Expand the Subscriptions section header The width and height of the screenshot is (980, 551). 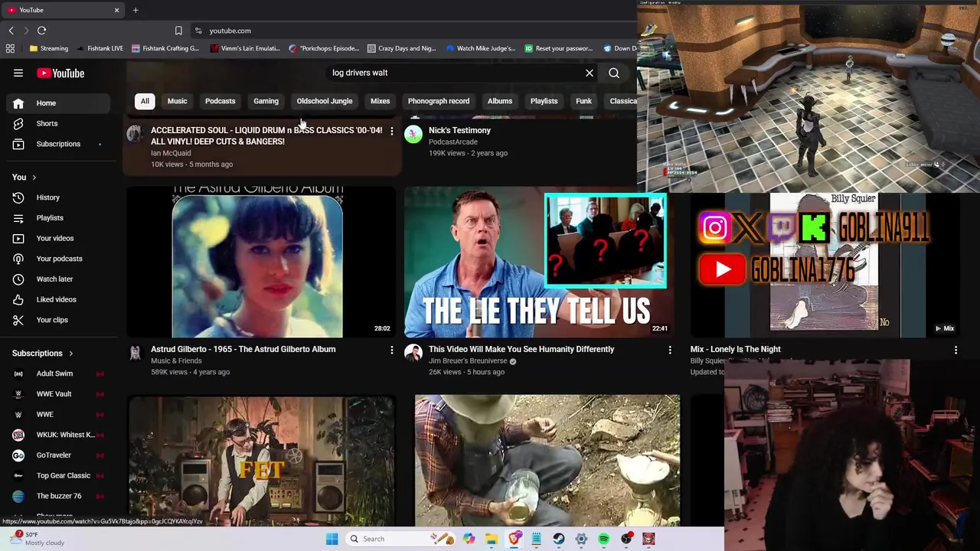coord(43,354)
